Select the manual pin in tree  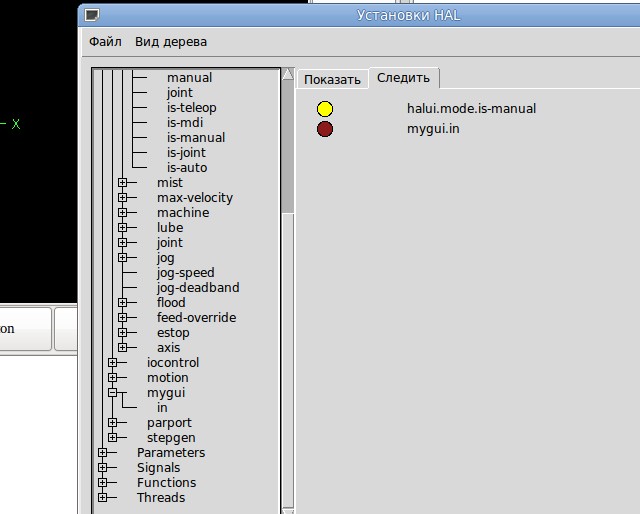click(189, 78)
